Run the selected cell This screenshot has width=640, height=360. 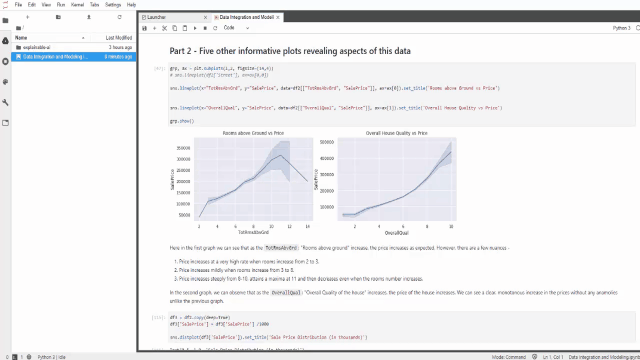[x=195, y=28]
